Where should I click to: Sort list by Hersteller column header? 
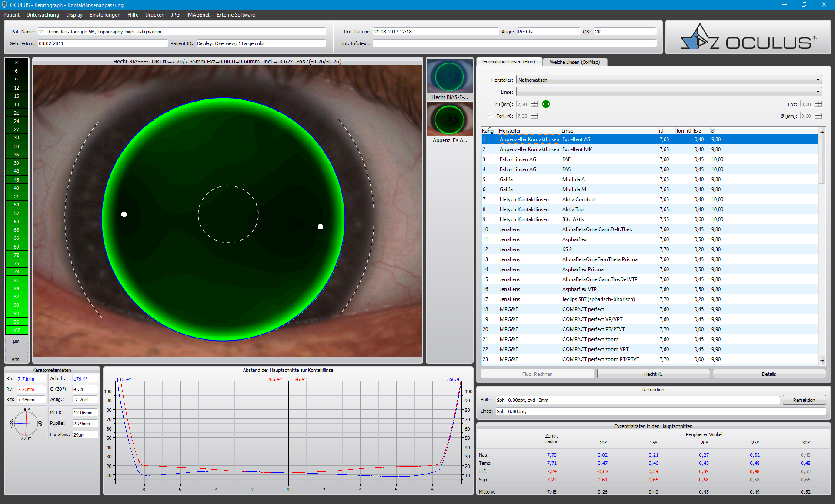[x=529, y=131]
